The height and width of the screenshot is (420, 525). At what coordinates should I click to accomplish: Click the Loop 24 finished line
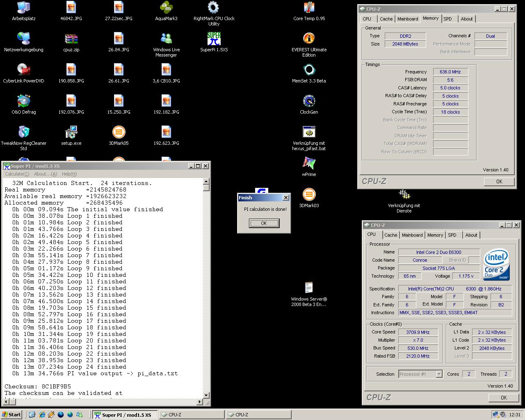[x=69, y=367]
